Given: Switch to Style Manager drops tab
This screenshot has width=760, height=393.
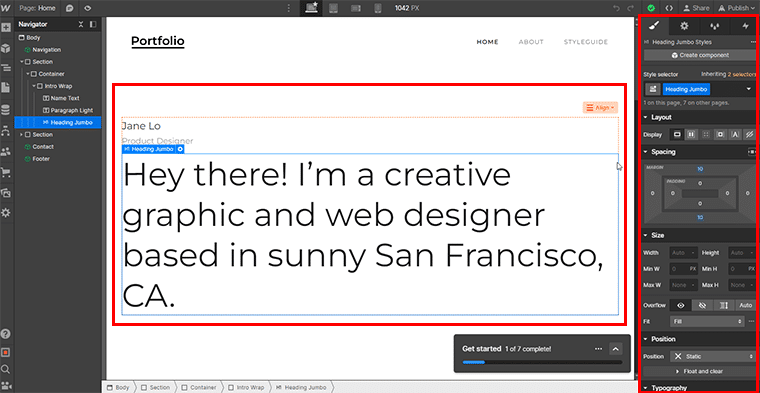Looking at the screenshot, I should [714, 26].
